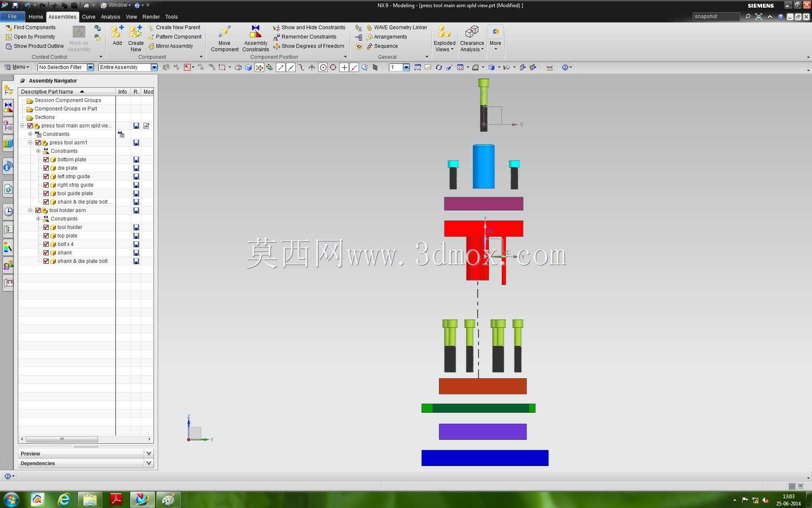Image resolution: width=812 pixels, height=508 pixels.
Task: Switch to the Render tab
Action: [151, 17]
